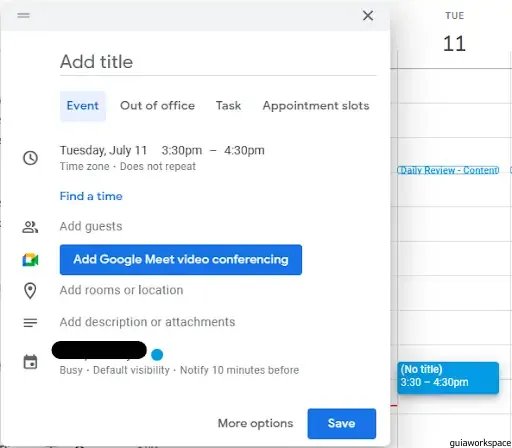Save the new event

(x=342, y=423)
